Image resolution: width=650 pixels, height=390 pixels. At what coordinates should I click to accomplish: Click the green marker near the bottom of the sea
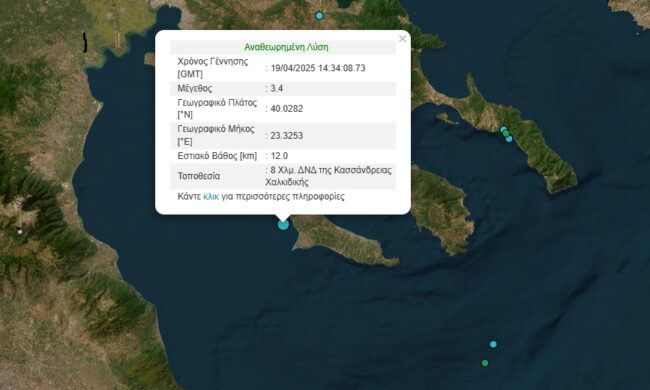[485, 363]
